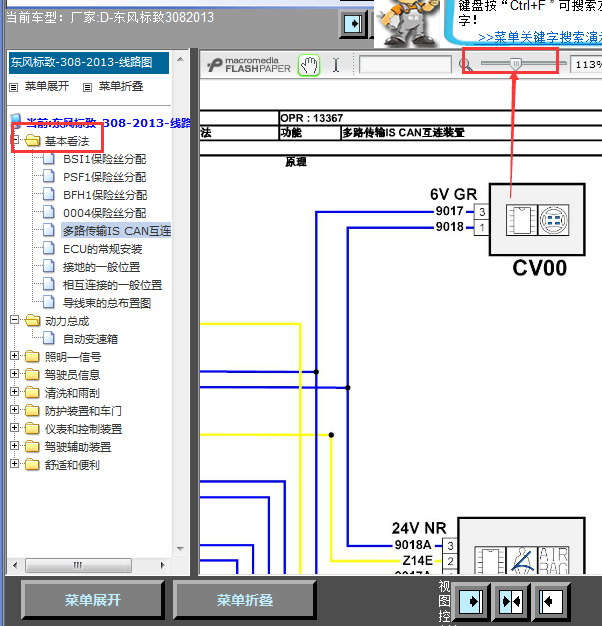The image size is (602, 626).
Task: Click the bottom 菜单折叠 button
Action: [245, 600]
